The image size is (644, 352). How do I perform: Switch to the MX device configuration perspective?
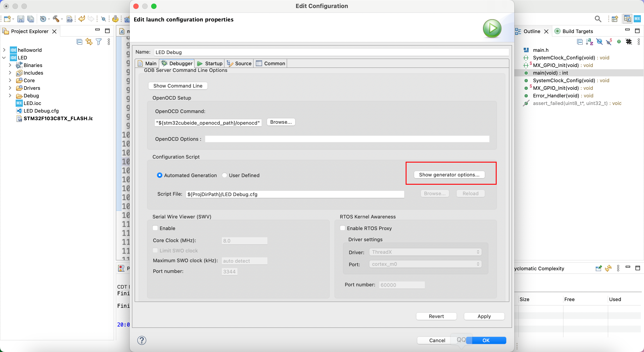[637, 19]
